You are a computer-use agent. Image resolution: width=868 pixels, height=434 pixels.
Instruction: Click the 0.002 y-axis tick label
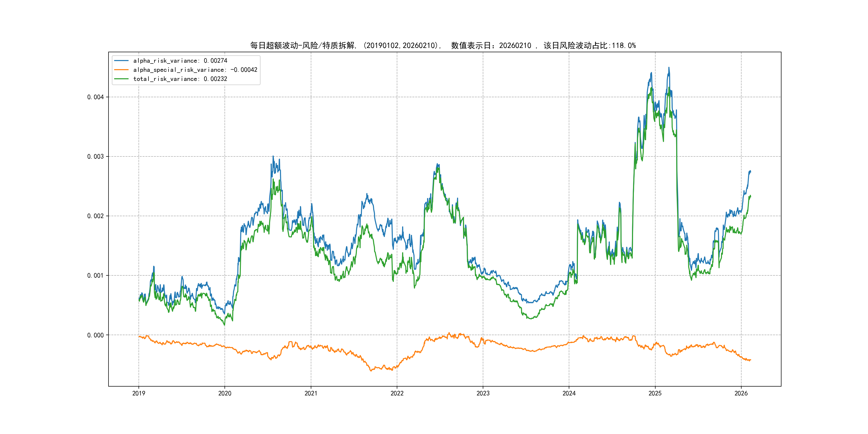pyautogui.click(x=95, y=216)
